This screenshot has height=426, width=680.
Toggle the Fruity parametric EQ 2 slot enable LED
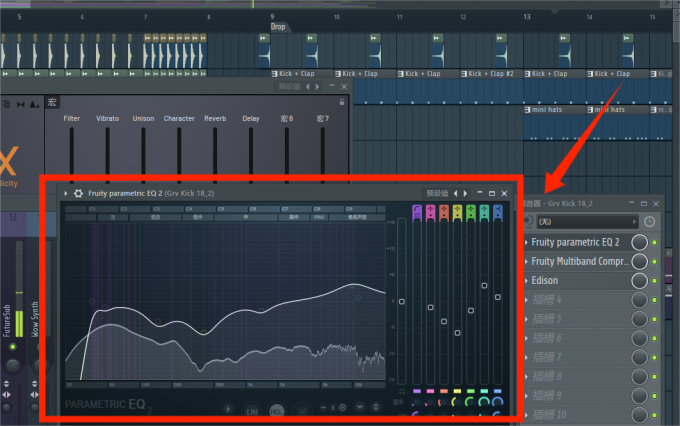pyautogui.click(x=654, y=242)
